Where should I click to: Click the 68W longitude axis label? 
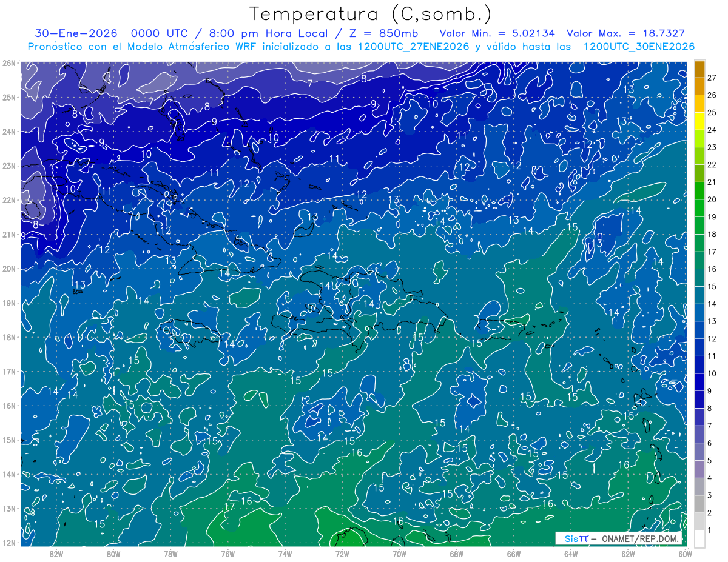pyautogui.click(x=457, y=553)
